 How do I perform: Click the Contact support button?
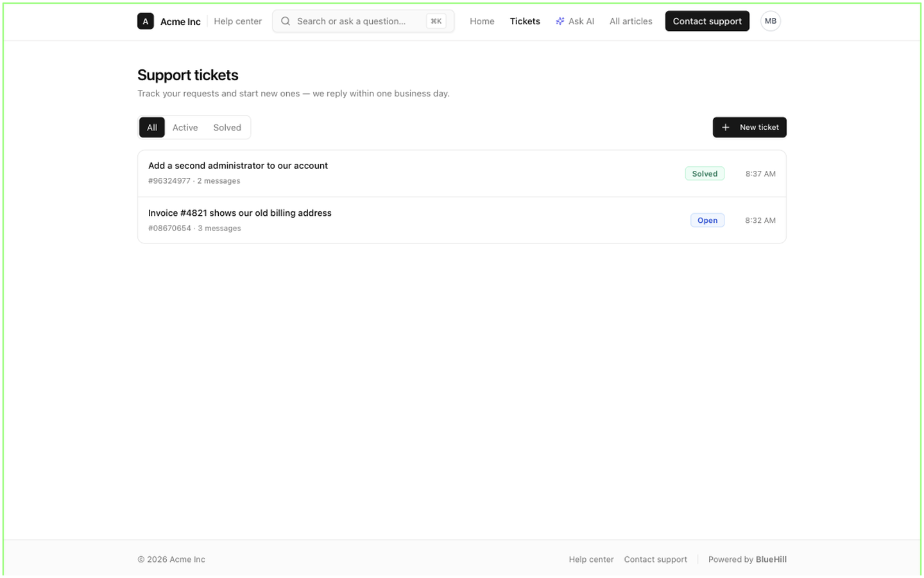707,21
